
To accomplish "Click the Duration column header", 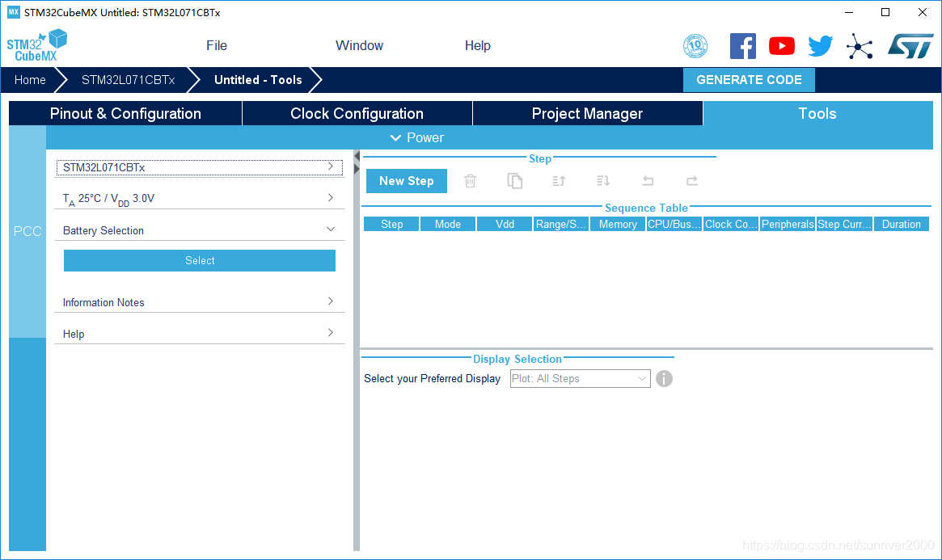I will click(x=901, y=224).
